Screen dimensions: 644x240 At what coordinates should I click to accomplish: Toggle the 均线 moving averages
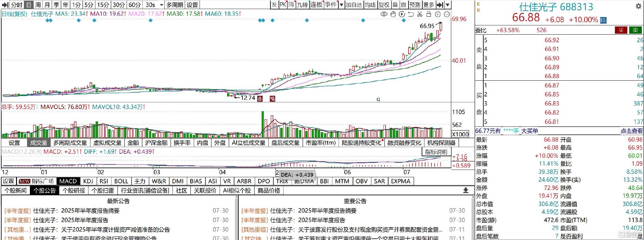(x=370, y=5)
